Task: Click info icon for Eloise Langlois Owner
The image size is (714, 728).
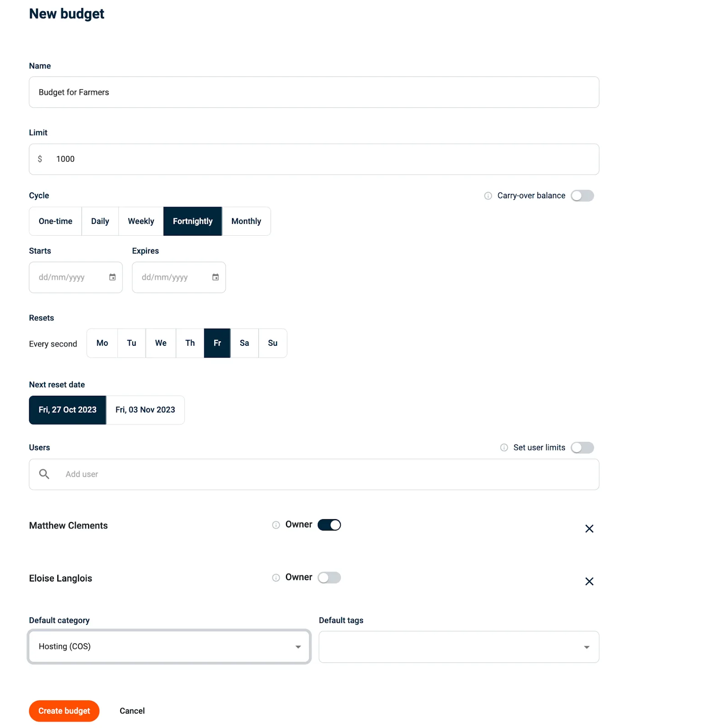Action: [276, 578]
